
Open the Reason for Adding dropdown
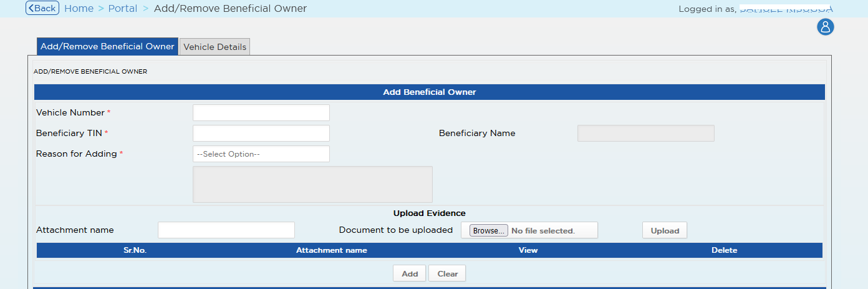tap(261, 154)
